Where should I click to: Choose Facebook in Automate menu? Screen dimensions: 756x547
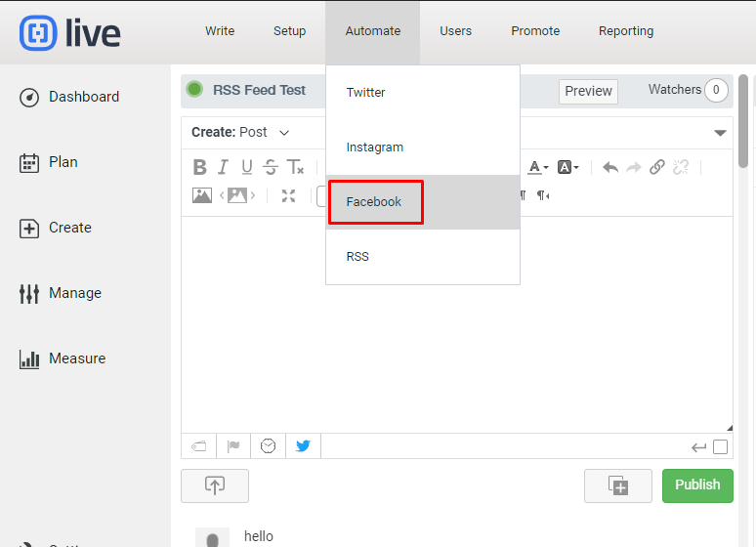423,202
